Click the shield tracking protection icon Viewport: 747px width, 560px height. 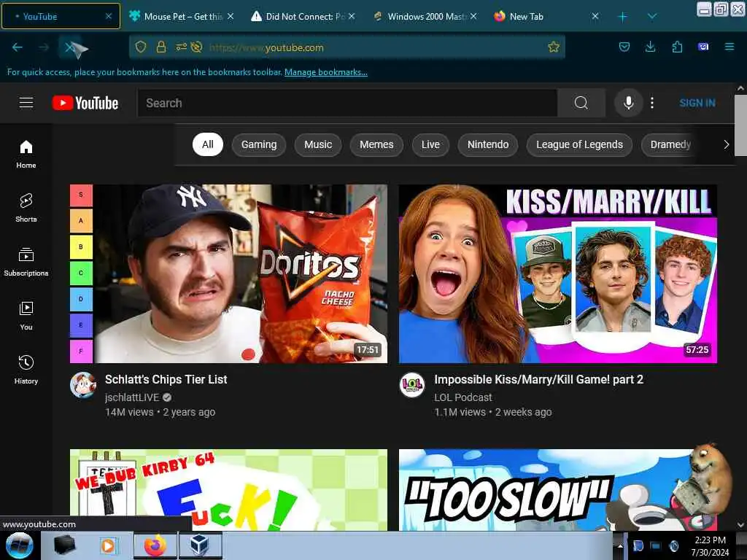(141, 47)
